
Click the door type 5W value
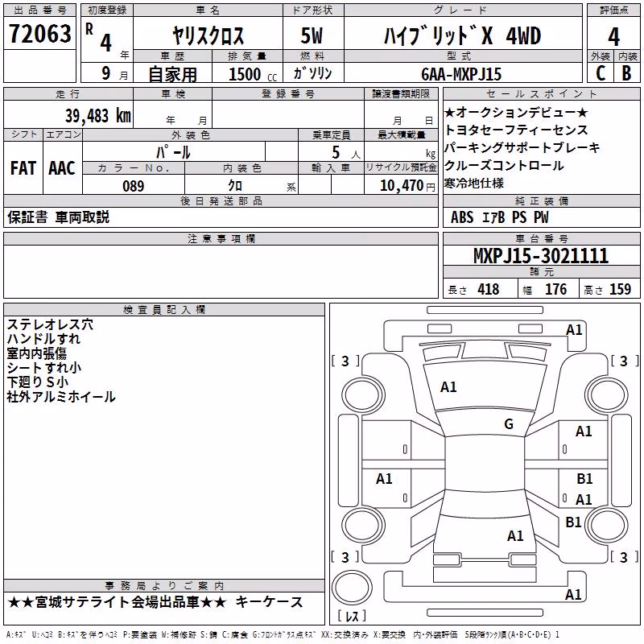tap(312, 35)
